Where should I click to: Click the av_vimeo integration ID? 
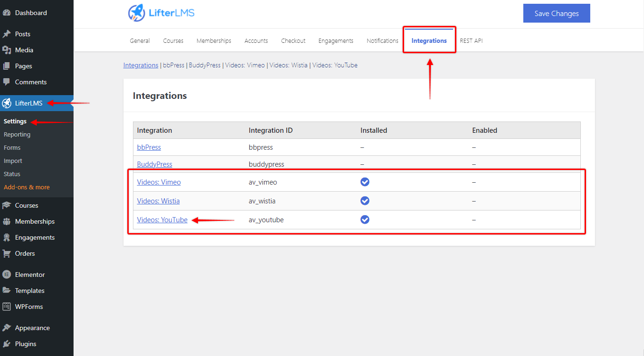click(262, 182)
